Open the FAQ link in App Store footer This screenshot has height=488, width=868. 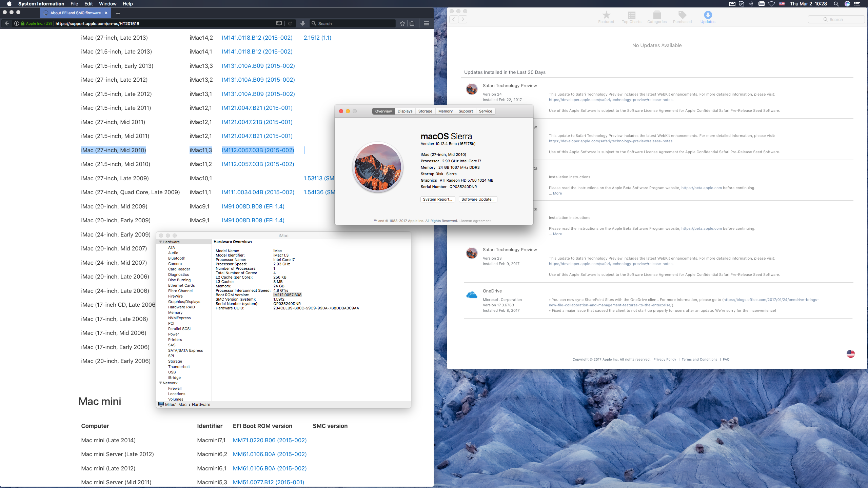pos(726,359)
